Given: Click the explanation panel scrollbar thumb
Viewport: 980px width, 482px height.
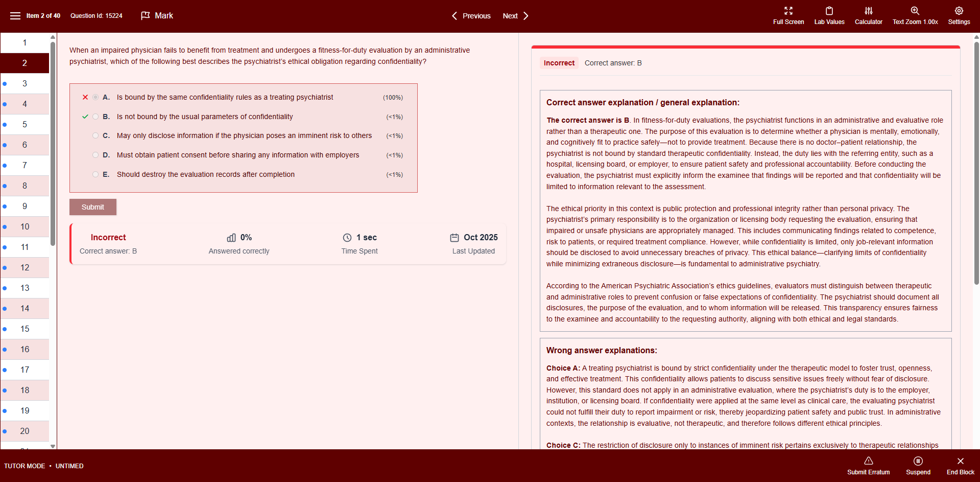Looking at the screenshot, I should click(976, 164).
